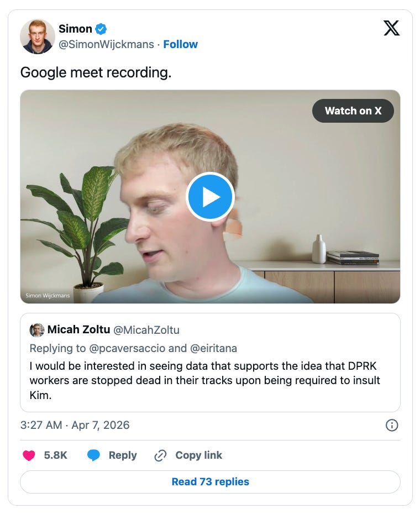
Task: Click the blue verified badge
Action: (101, 29)
